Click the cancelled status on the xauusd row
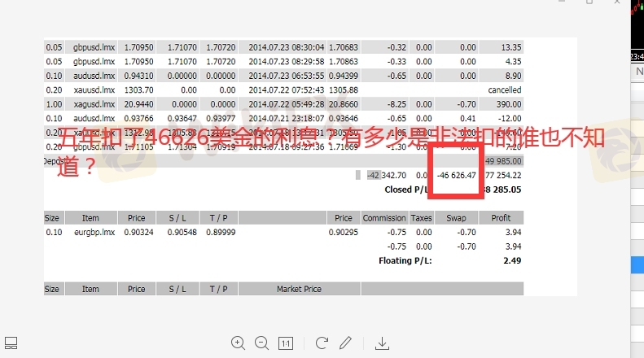 [504, 89]
